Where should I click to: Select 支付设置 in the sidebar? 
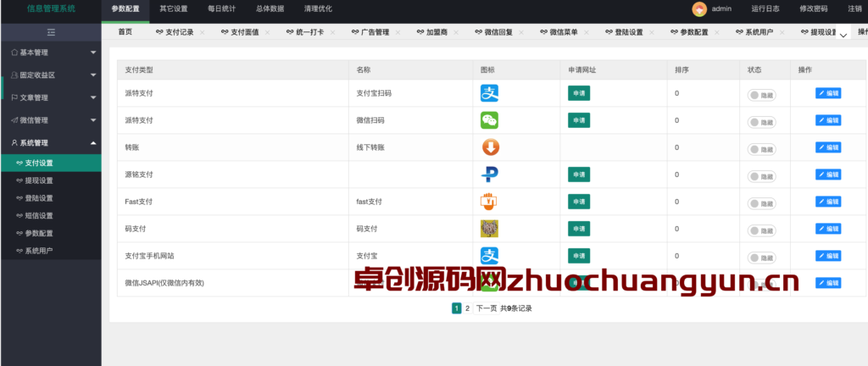[51, 164]
